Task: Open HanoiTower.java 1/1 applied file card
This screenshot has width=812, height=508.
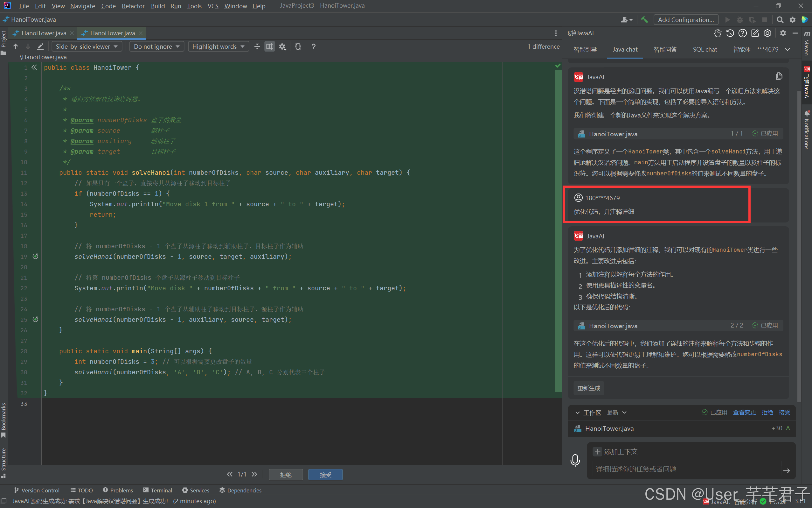Action: tap(678, 134)
